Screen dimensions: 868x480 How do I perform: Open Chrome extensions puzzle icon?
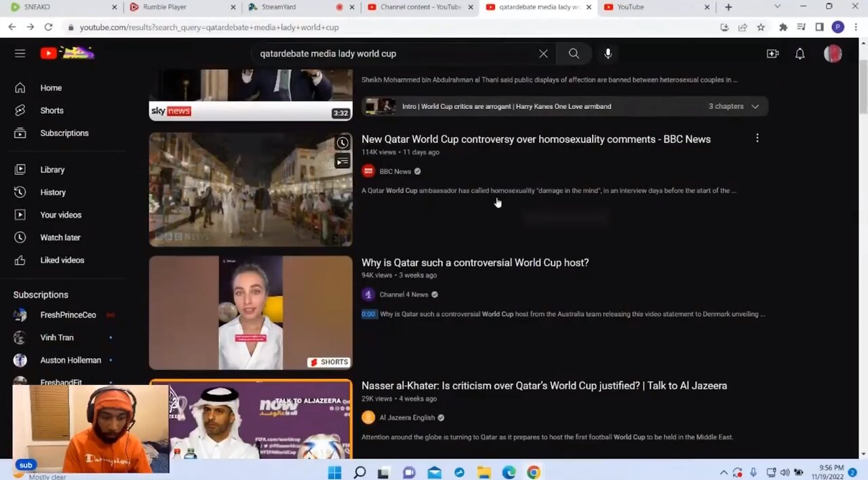[x=783, y=27]
